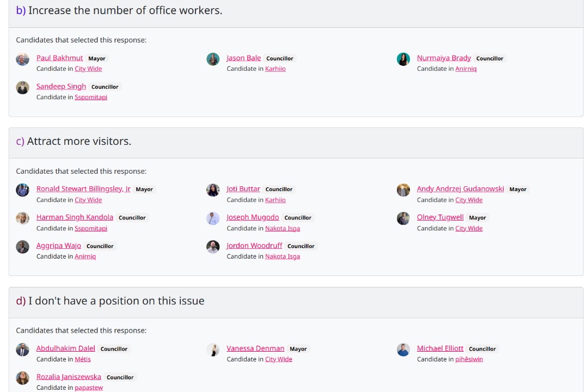Click Michael Elliott's avatar photo
This screenshot has width=588, height=392.
click(403, 350)
